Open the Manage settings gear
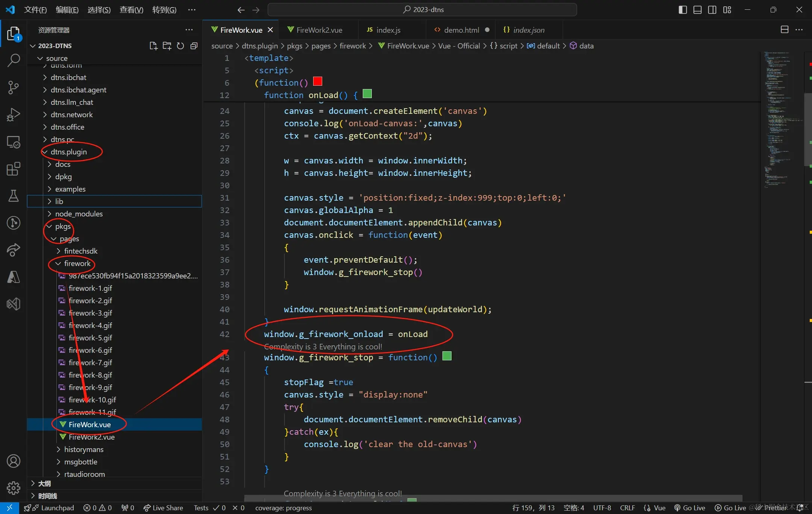This screenshot has width=812, height=514. coord(14,488)
